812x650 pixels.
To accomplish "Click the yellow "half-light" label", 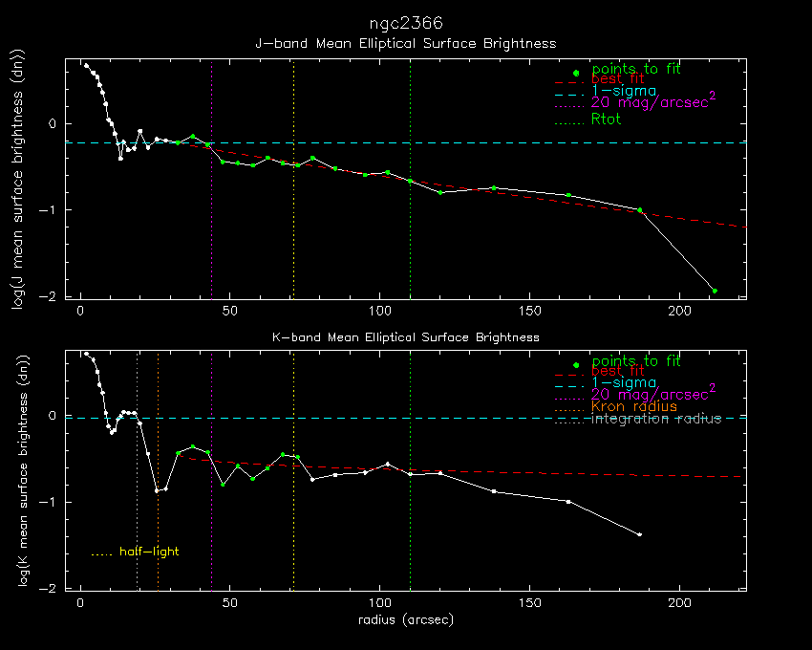I will click(x=149, y=552).
